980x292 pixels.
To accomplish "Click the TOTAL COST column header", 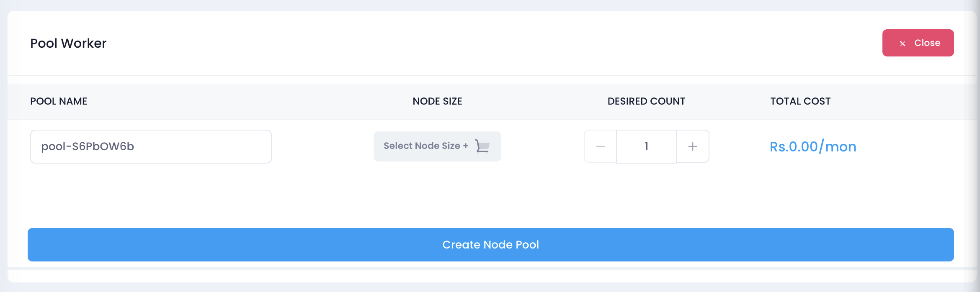I will (800, 101).
